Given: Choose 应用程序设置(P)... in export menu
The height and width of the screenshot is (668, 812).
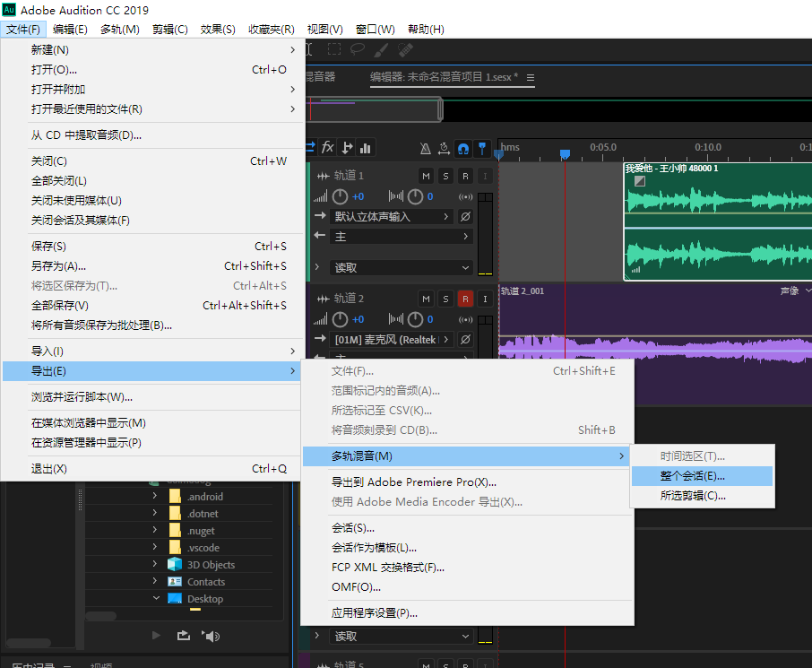Looking at the screenshot, I should (468, 613).
